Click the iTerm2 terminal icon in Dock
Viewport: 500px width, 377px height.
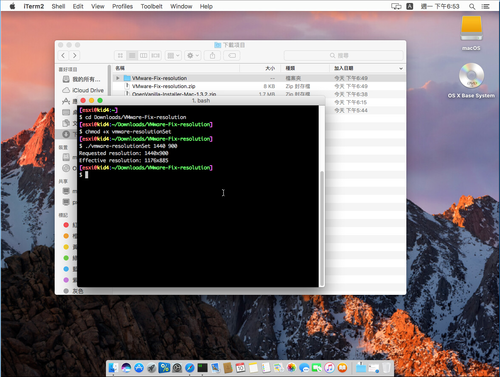click(x=202, y=368)
